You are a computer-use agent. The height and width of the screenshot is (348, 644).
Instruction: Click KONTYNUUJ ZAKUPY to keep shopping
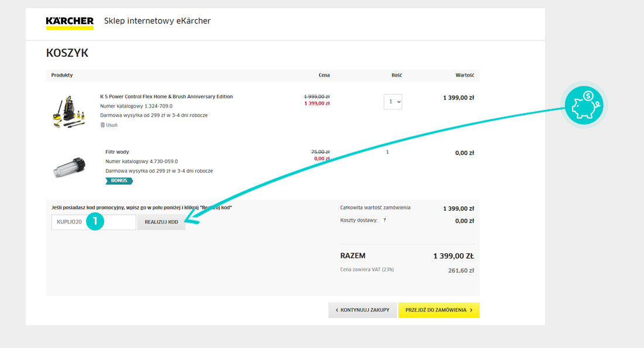[362, 310]
